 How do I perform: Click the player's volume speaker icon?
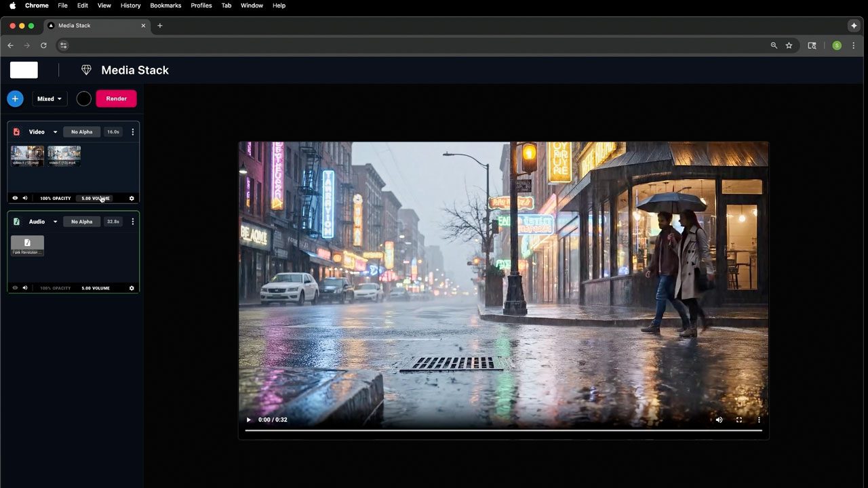(x=719, y=420)
